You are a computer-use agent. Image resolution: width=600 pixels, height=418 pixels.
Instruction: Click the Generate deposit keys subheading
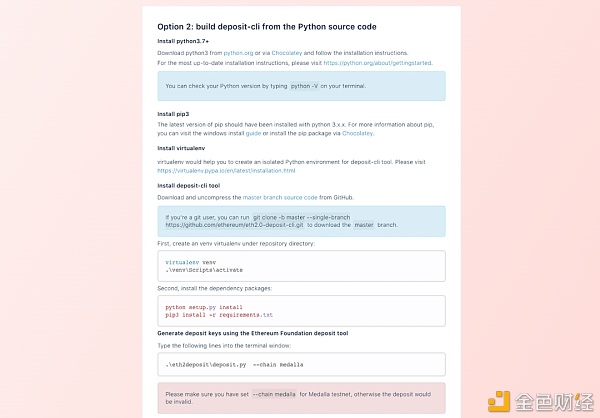[x=253, y=333]
